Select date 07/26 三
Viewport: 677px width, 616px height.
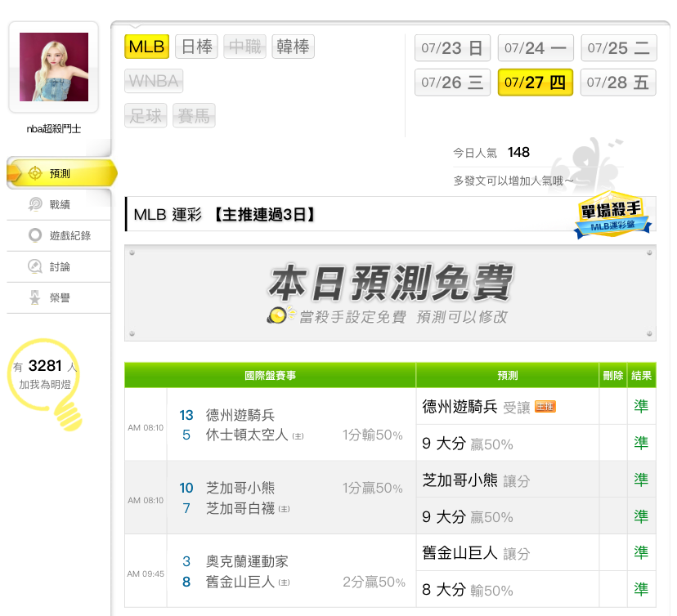point(452,83)
